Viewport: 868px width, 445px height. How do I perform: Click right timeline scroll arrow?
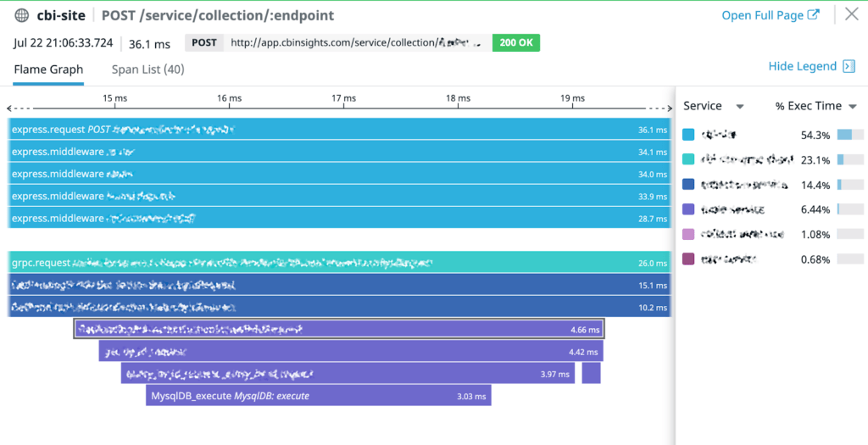click(x=666, y=108)
